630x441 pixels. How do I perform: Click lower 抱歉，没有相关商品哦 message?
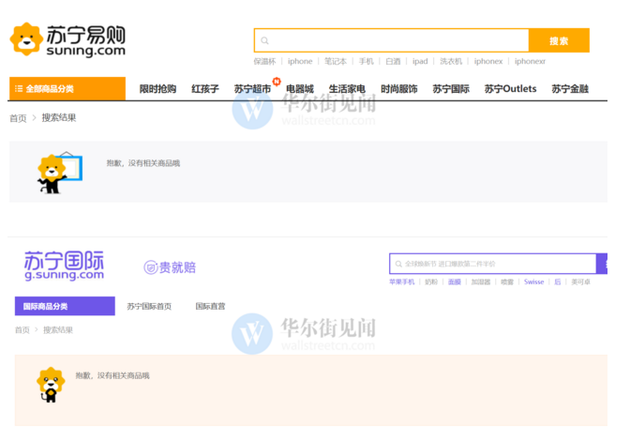pyautogui.click(x=112, y=376)
